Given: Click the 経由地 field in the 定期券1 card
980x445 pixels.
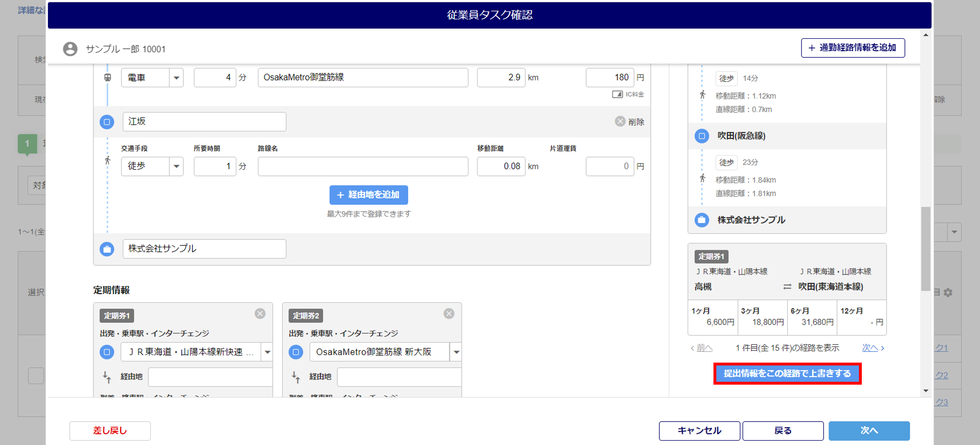Looking at the screenshot, I should [211, 377].
